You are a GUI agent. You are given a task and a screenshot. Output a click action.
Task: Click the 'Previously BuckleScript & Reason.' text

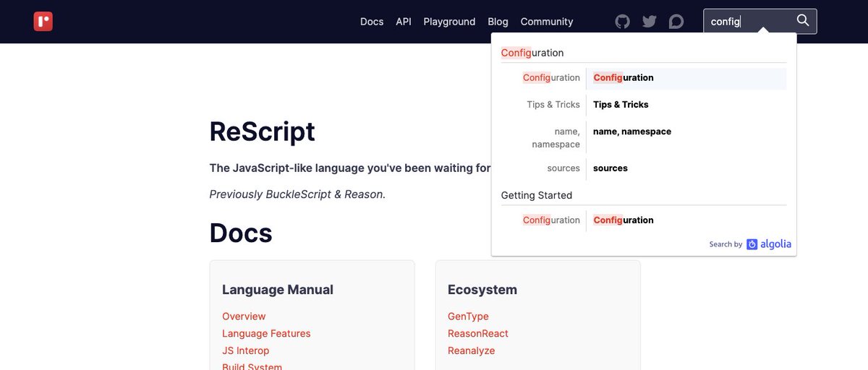pyautogui.click(x=297, y=194)
